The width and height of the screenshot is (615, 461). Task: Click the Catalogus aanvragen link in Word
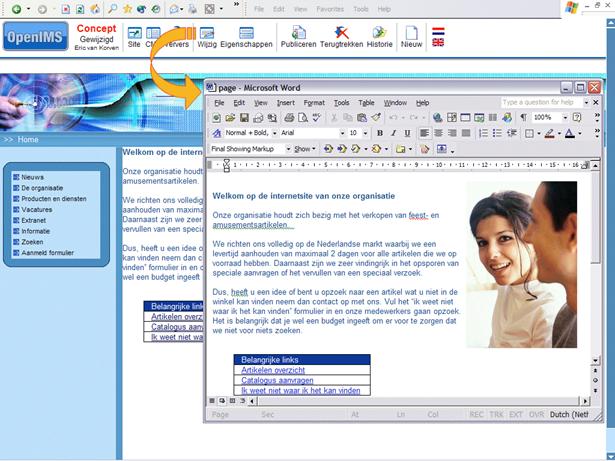click(277, 380)
